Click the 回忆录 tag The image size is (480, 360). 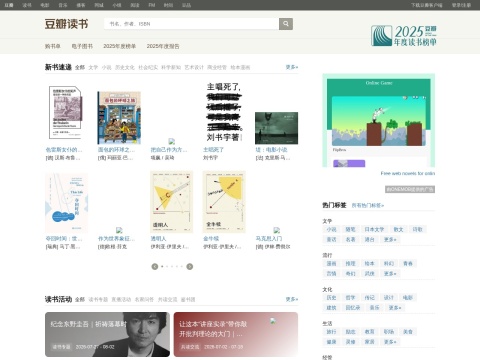pos(353,307)
